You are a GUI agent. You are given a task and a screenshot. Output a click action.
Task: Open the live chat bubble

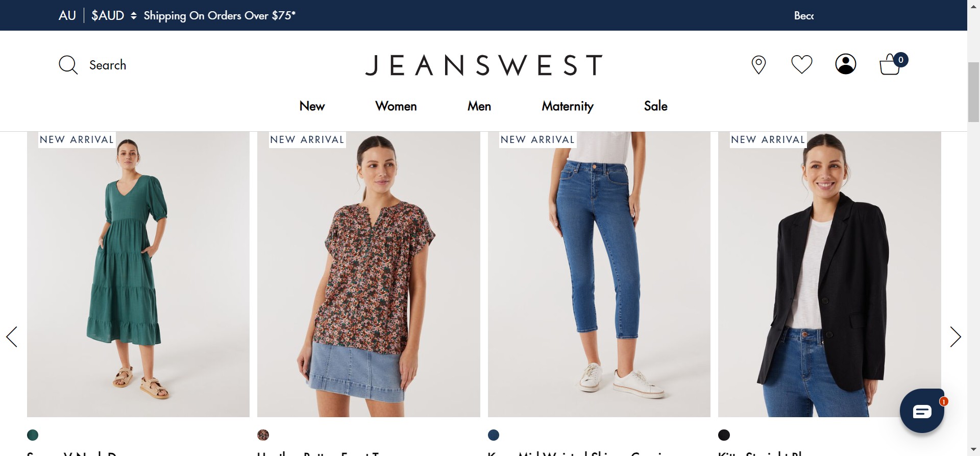[922, 411]
